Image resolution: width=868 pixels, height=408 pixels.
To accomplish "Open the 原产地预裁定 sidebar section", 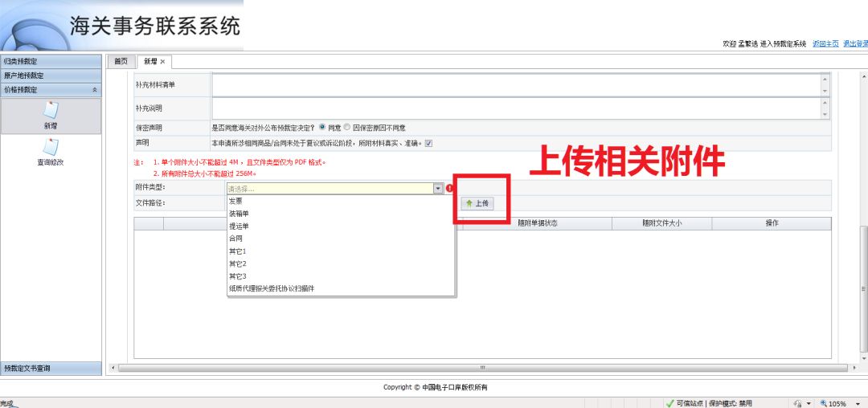I will (x=51, y=75).
